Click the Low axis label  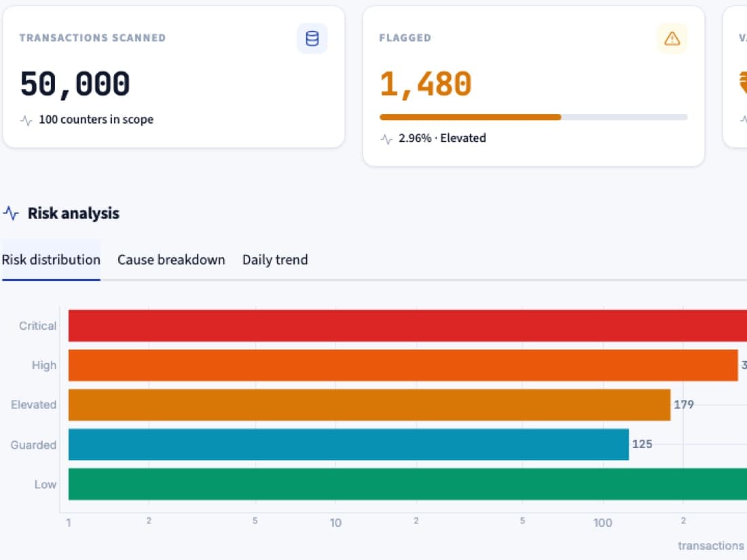(x=45, y=484)
